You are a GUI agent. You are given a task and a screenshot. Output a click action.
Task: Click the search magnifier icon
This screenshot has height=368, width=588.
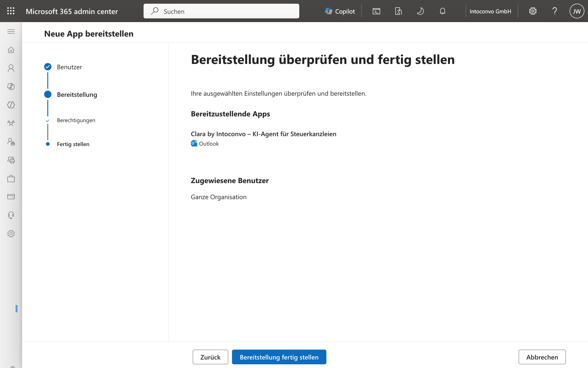[x=155, y=11]
